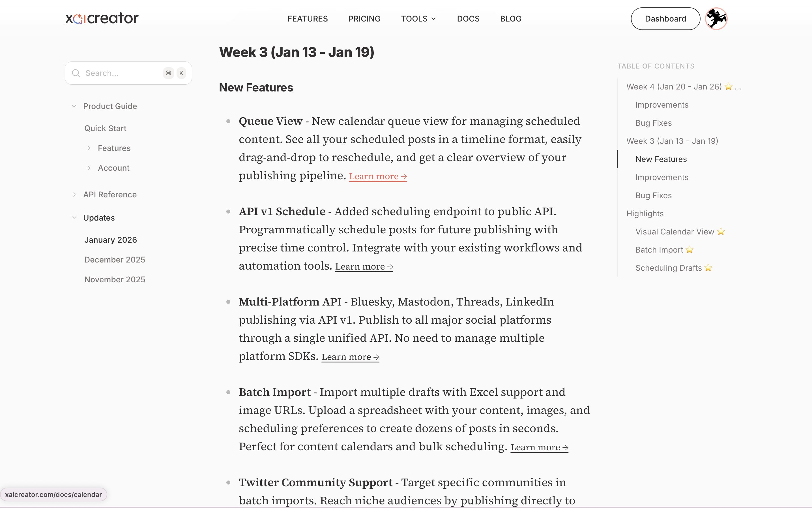This screenshot has height=508, width=812.
Task: Collapse the Product Guide section
Action: click(x=74, y=106)
